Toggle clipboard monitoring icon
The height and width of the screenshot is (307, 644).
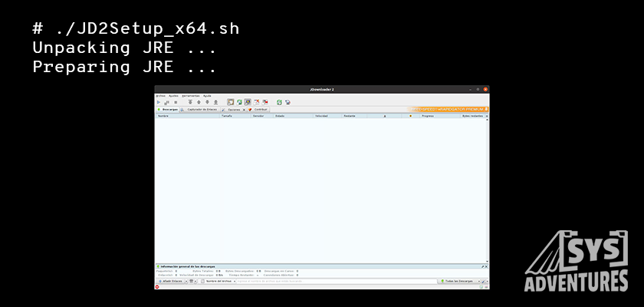pos(231,102)
